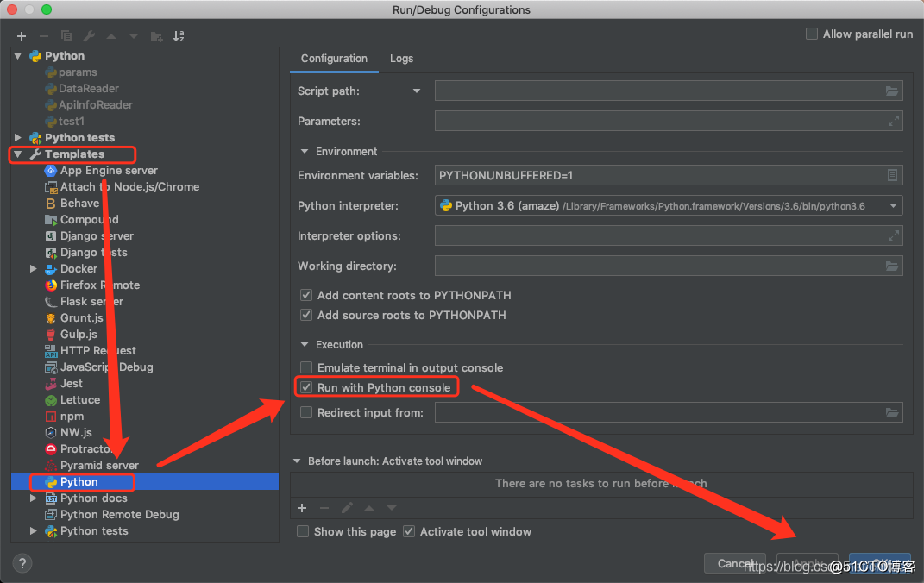Image resolution: width=924 pixels, height=583 pixels.
Task: Open the Python interpreter dropdown
Action: click(x=893, y=206)
